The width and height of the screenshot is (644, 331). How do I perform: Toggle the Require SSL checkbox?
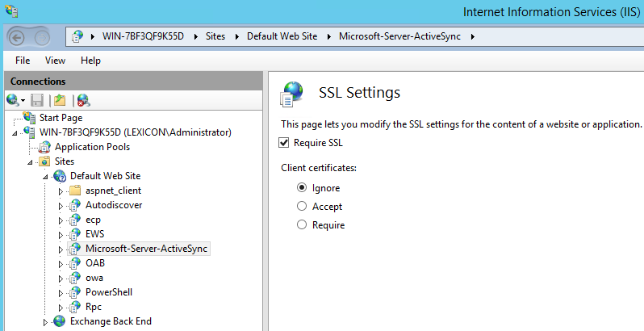click(x=284, y=143)
